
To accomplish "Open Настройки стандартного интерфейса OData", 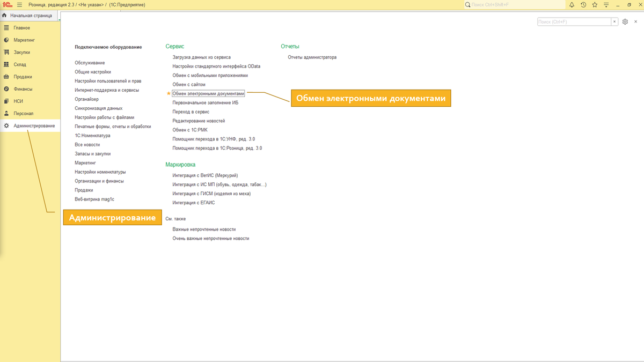I will click(216, 67).
